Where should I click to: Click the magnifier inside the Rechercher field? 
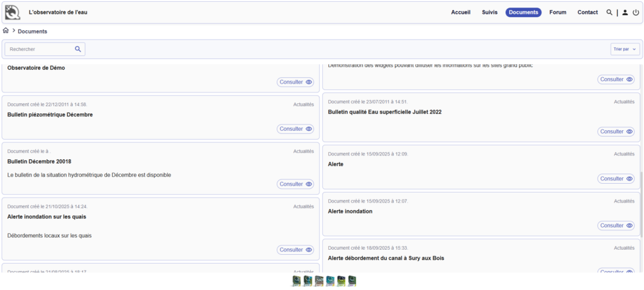(78, 49)
